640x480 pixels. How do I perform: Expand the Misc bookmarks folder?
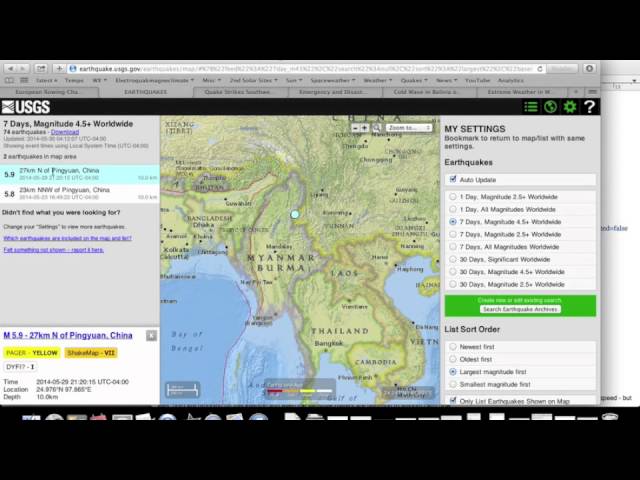[211, 80]
